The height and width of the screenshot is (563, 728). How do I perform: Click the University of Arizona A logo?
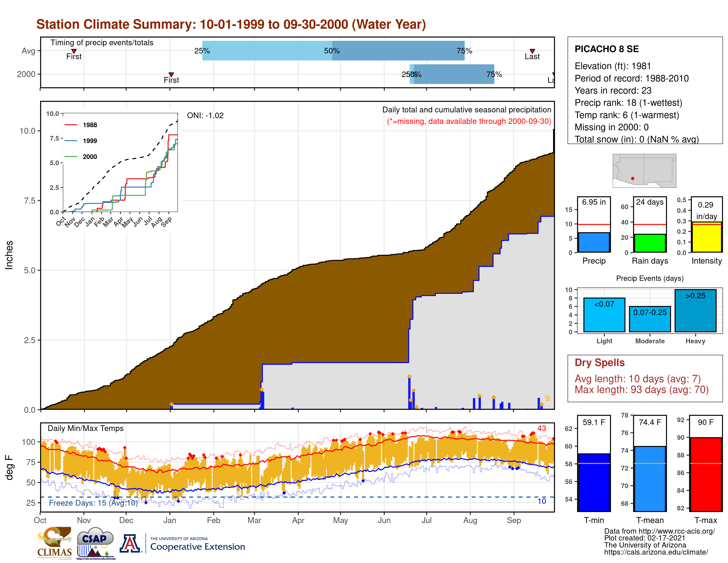tap(130, 544)
